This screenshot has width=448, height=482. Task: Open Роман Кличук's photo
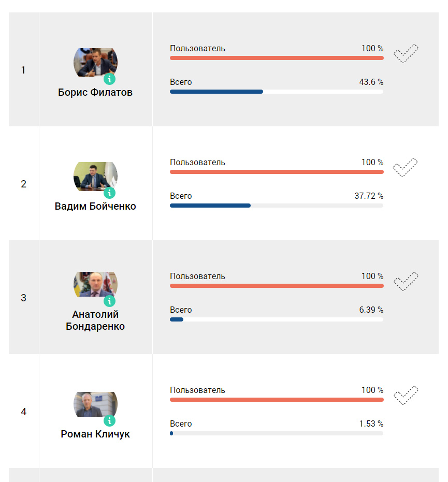pos(95,404)
